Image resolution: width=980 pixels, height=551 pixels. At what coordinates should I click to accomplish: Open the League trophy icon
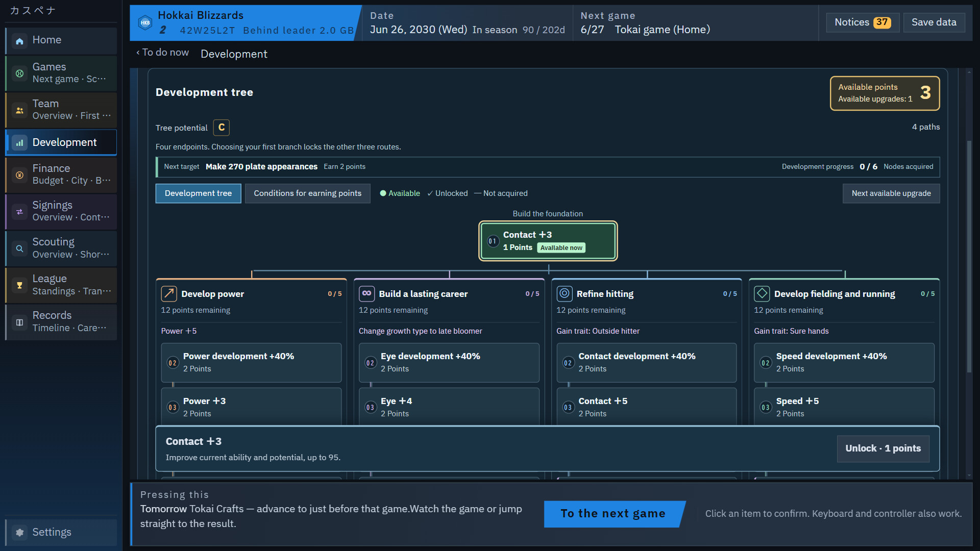[x=19, y=285]
